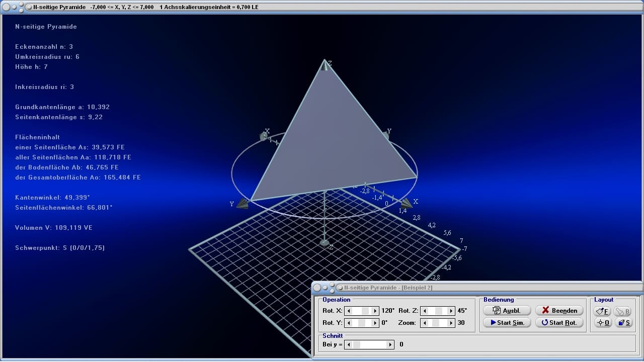Decrease Rot. X with left arrow
644x362 pixels.
click(348, 311)
